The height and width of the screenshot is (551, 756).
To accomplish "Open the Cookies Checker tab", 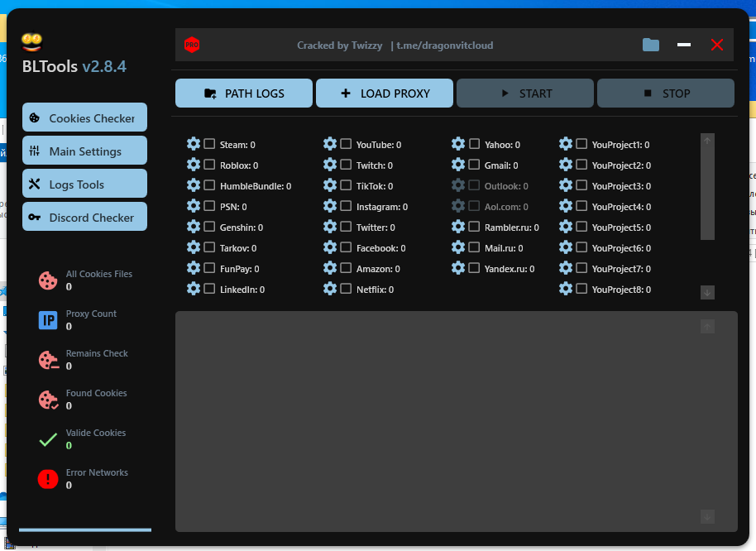I will (85, 117).
